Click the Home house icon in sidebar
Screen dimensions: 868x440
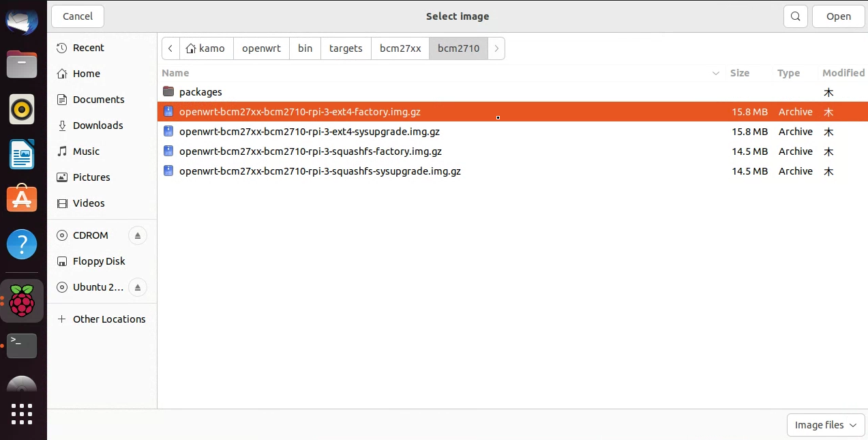(63, 74)
